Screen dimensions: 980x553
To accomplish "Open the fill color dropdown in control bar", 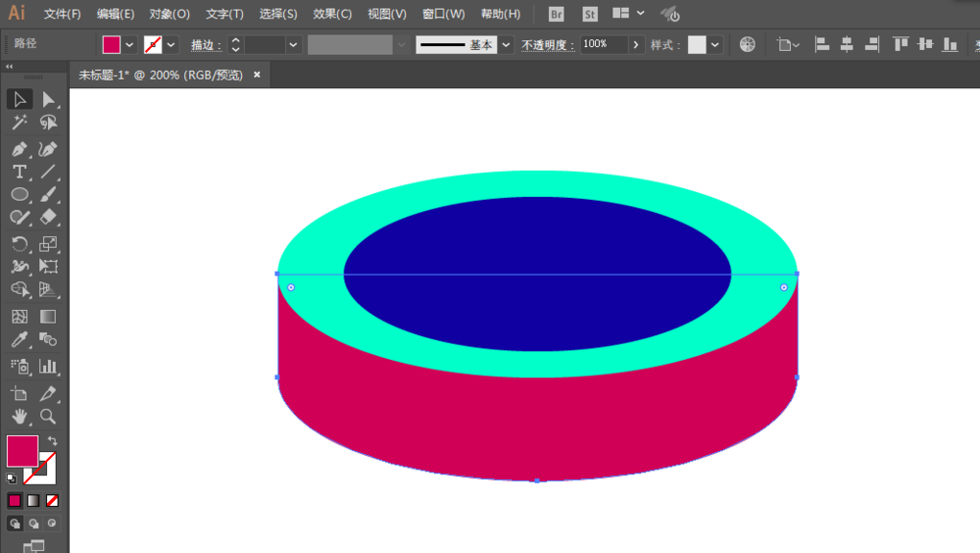I will point(129,45).
